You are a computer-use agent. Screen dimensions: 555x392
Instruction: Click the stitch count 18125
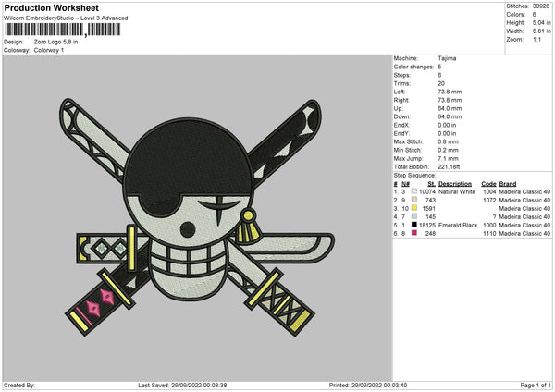pos(426,225)
